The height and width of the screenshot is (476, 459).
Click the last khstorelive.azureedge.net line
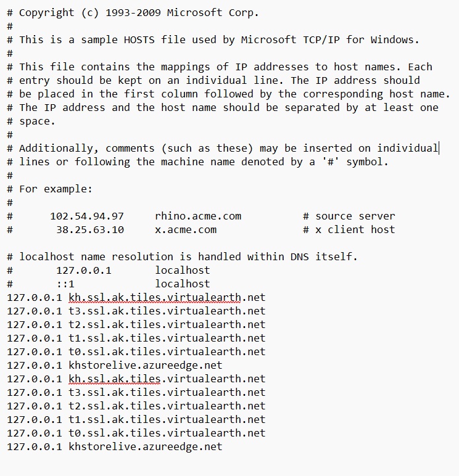pyautogui.click(x=145, y=446)
